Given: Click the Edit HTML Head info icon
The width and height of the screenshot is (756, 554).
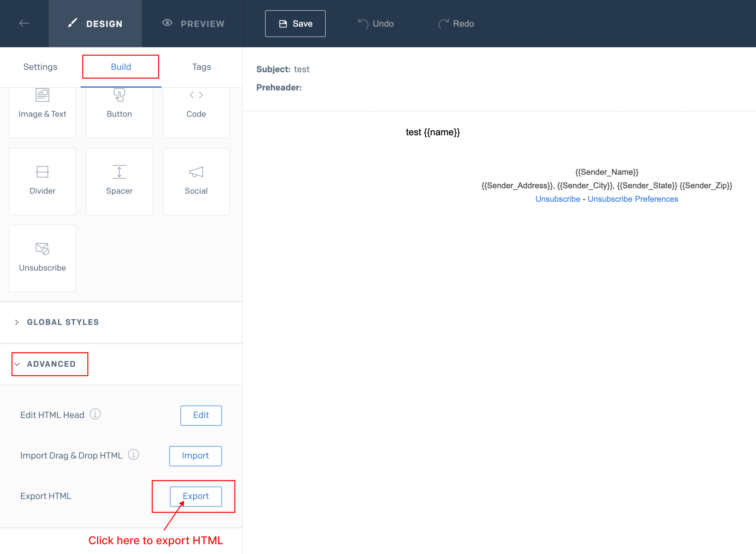Looking at the screenshot, I should pyautogui.click(x=95, y=414).
